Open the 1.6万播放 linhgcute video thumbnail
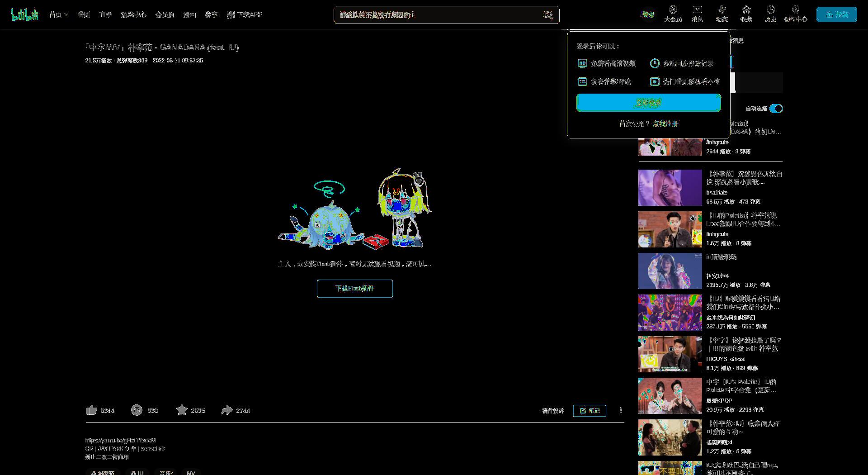The height and width of the screenshot is (475, 868). [x=670, y=229]
